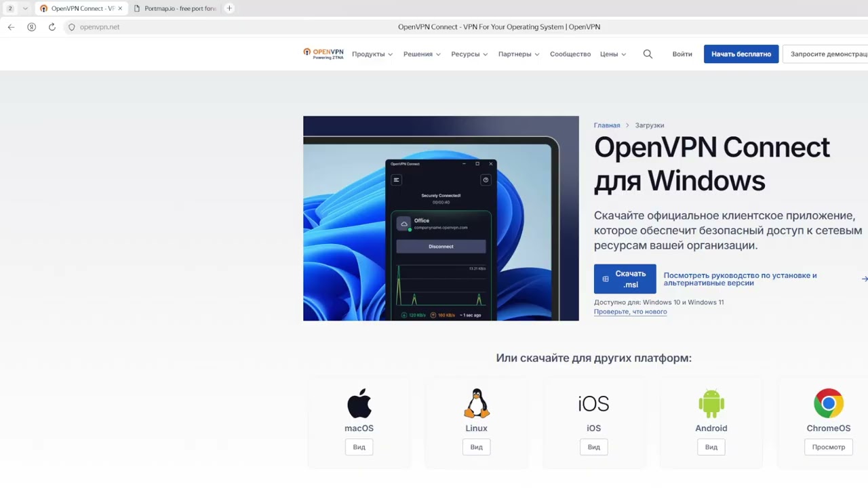The image size is (868, 488).
Task: Open site search with magnifier icon
Action: pyautogui.click(x=648, y=54)
